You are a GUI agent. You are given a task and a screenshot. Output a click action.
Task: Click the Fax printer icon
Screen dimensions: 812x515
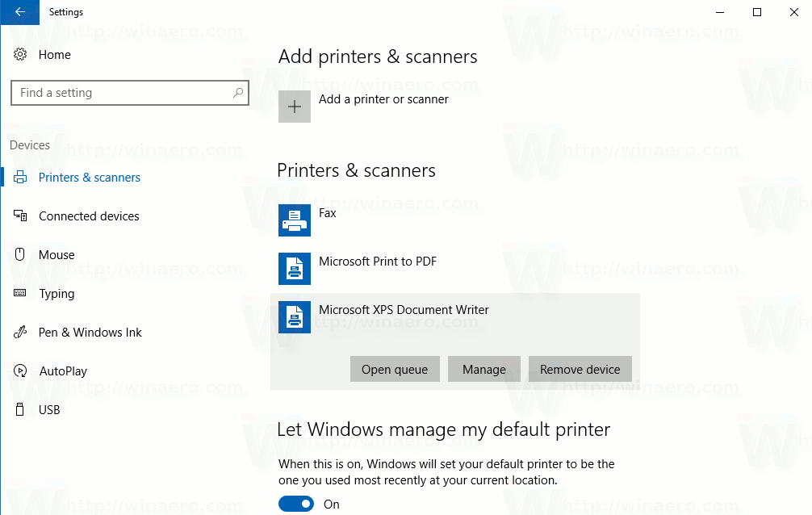point(294,220)
